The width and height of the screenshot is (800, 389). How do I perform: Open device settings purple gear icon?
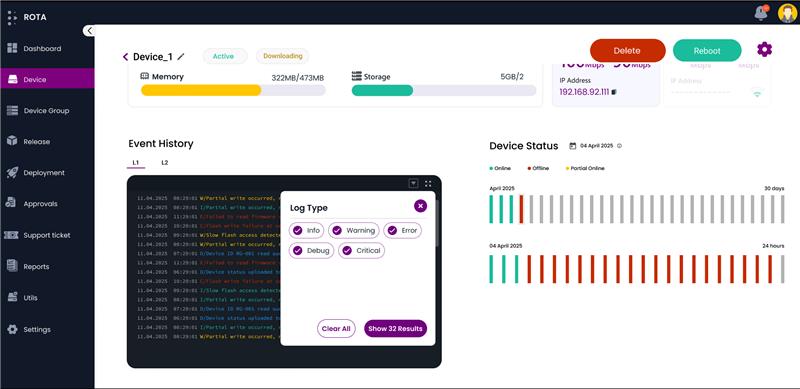click(764, 50)
